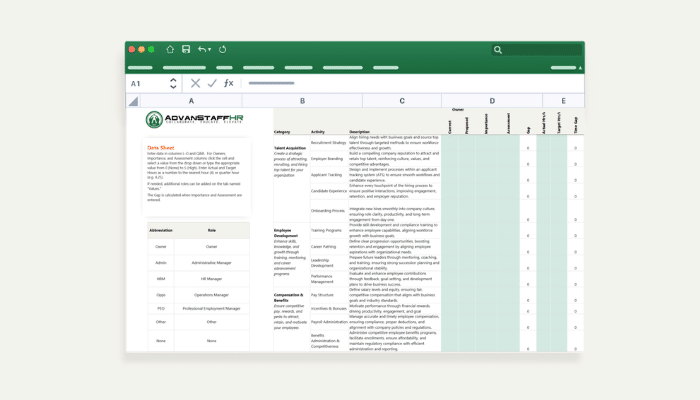The width and height of the screenshot is (700, 400).
Task: Click the Cancel X in formula bar
Action: click(195, 83)
